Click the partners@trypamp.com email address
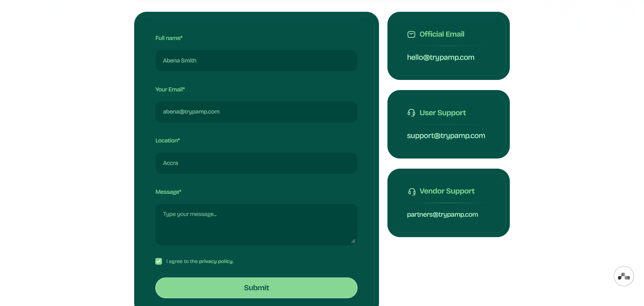This screenshot has width=644, height=306. click(x=442, y=215)
